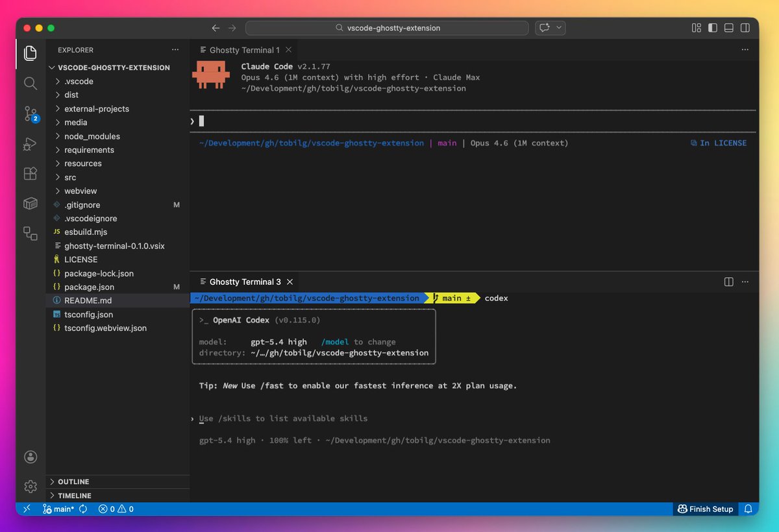Screen dimensions: 779x532
Task: Split the bottom editor group
Action: [x=728, y=282]
